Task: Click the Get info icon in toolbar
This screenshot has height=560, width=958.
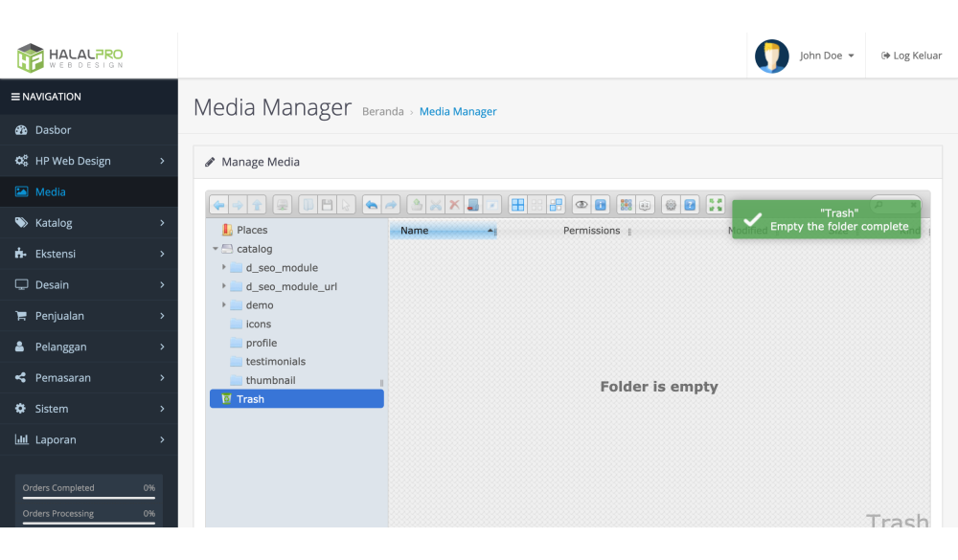Action: (601, 205)
